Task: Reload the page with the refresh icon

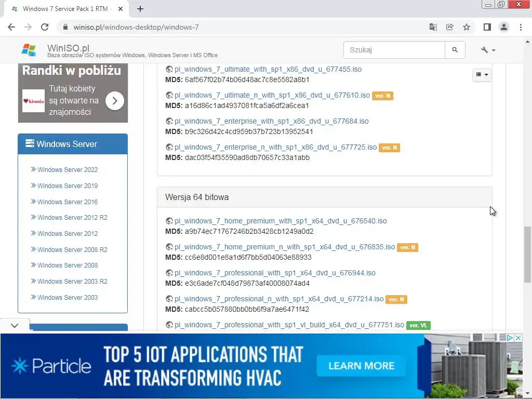Action: click(x=45, y=27)
